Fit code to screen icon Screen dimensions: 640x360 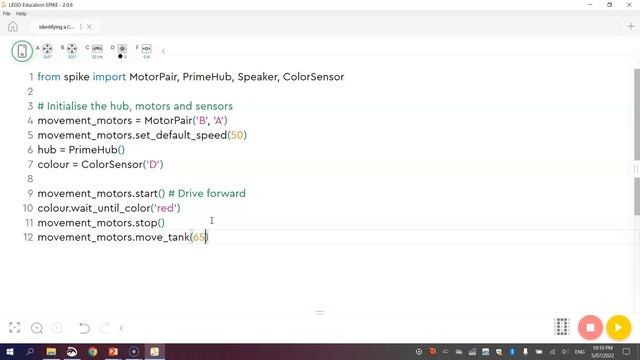(x=14, y=328)
